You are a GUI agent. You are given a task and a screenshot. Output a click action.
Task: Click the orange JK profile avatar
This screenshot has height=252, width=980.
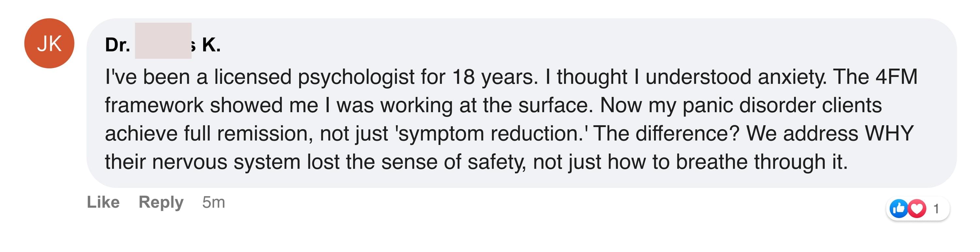pos(49,43)
